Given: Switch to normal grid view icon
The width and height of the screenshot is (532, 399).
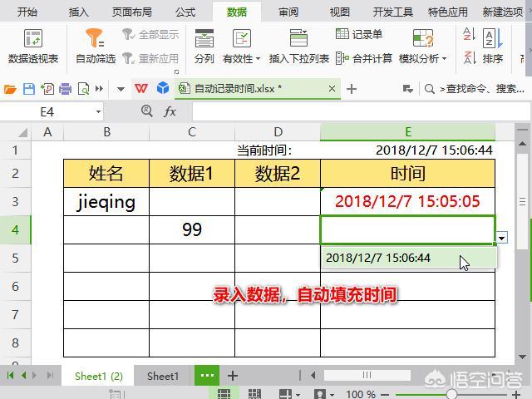Looking at the screenshot, I should [x=224, y=394].
